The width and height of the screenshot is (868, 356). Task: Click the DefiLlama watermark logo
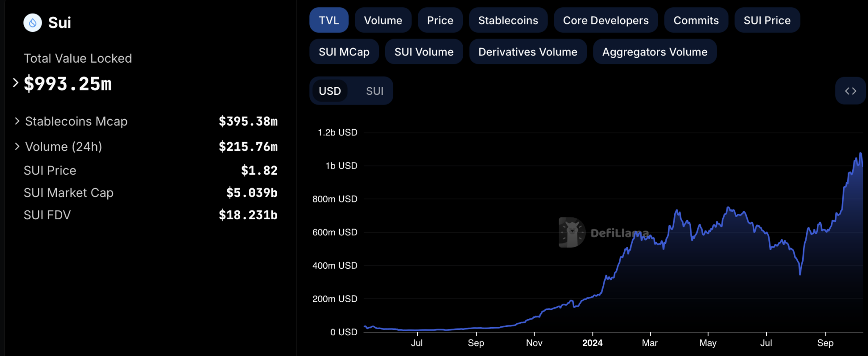572,232
